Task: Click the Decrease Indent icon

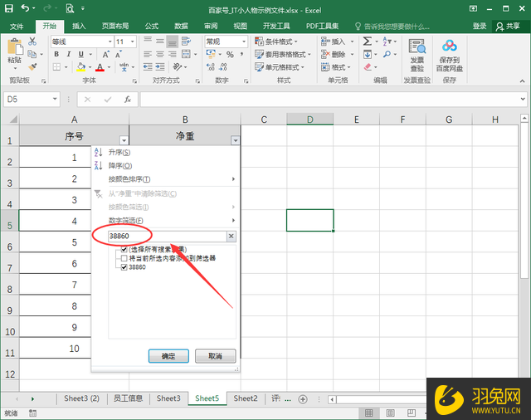Action: coord(148,66)
